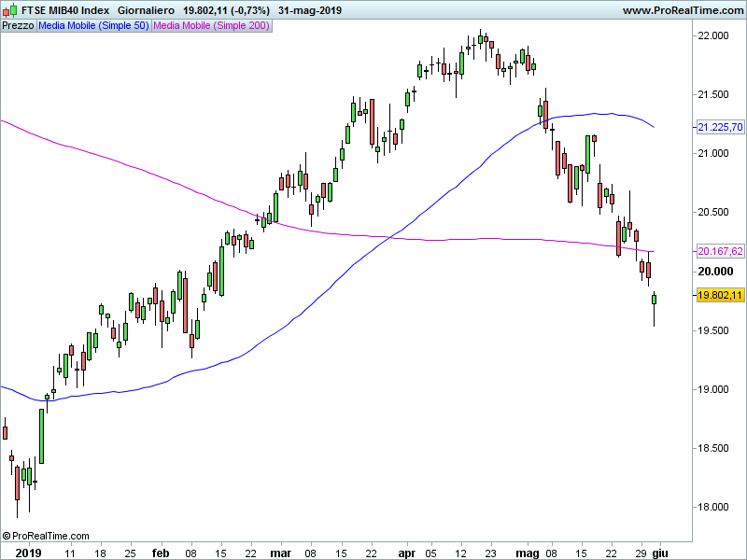This screenshot has width=747, height=560.
Task: Click the 25 date label on the time axis
Action: 130,553
